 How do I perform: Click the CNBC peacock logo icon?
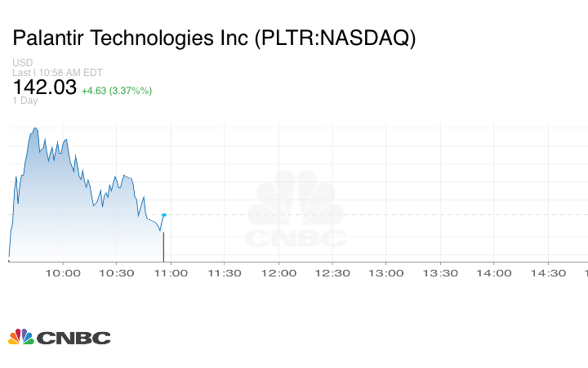pyautogui.click(x=21, y=337)
